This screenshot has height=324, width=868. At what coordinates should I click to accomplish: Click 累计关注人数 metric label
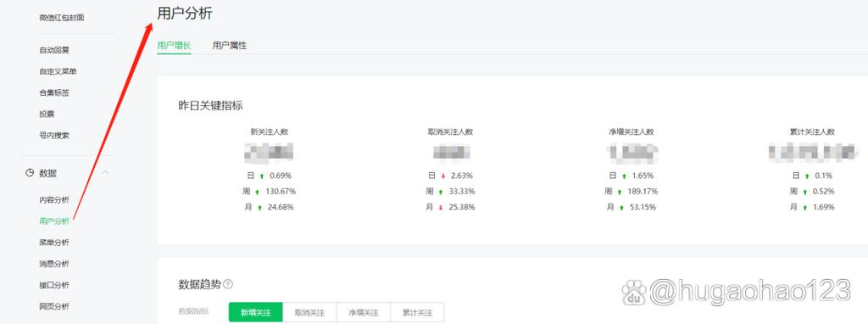pos(812,131)
